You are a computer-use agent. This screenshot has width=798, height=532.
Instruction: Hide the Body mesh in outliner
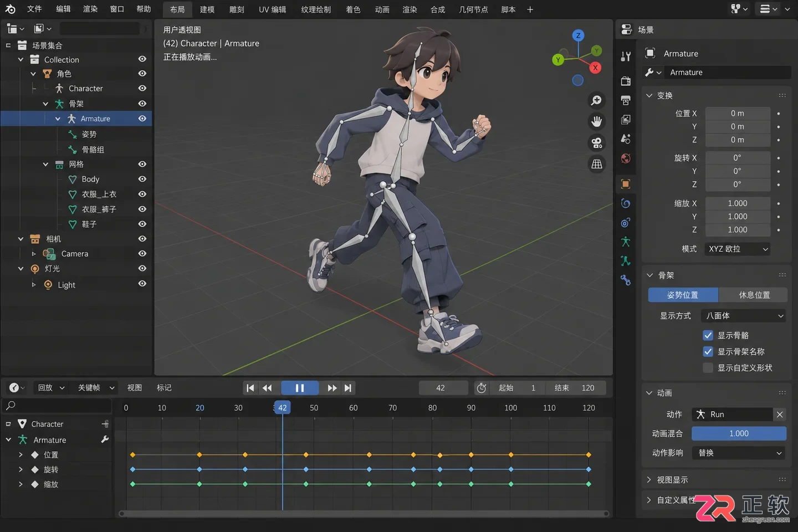point(142,179)
